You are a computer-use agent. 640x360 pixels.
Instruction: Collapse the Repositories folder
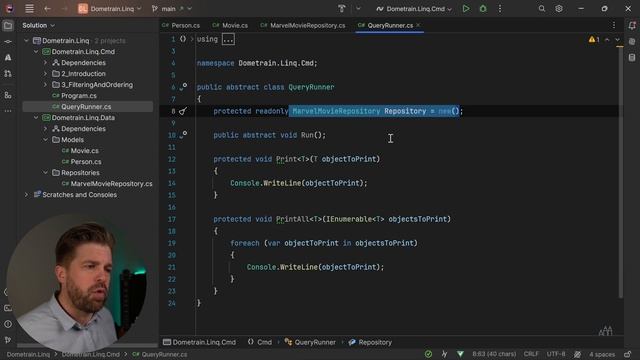[46, 173]
